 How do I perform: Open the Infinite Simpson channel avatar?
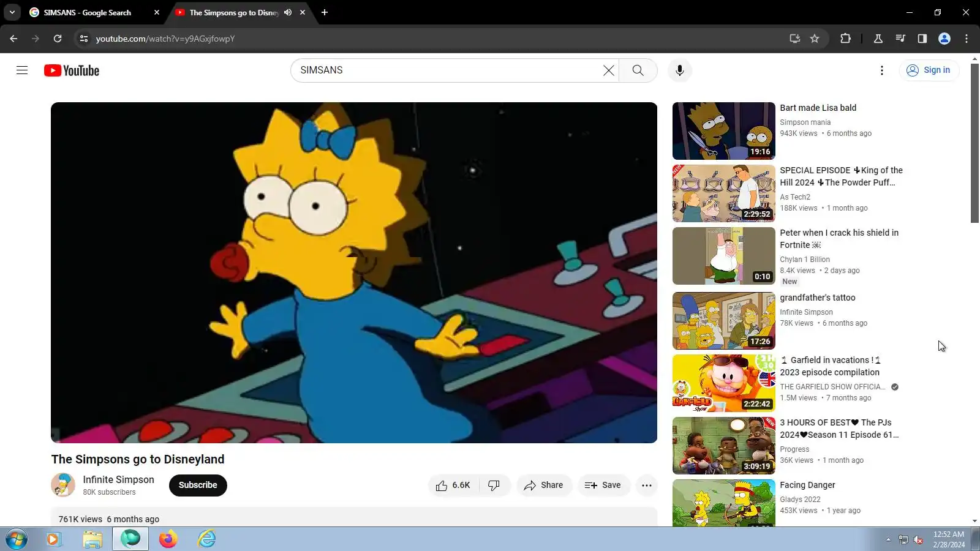pos(63,485)
